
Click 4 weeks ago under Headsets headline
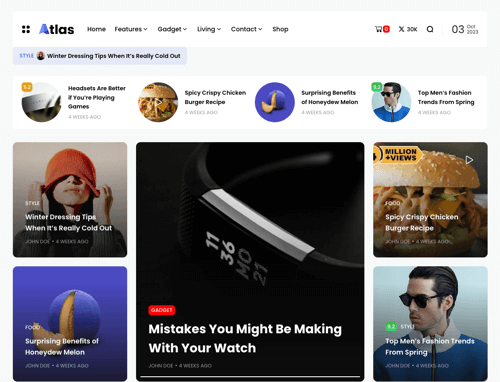click(x=84, y=117)
